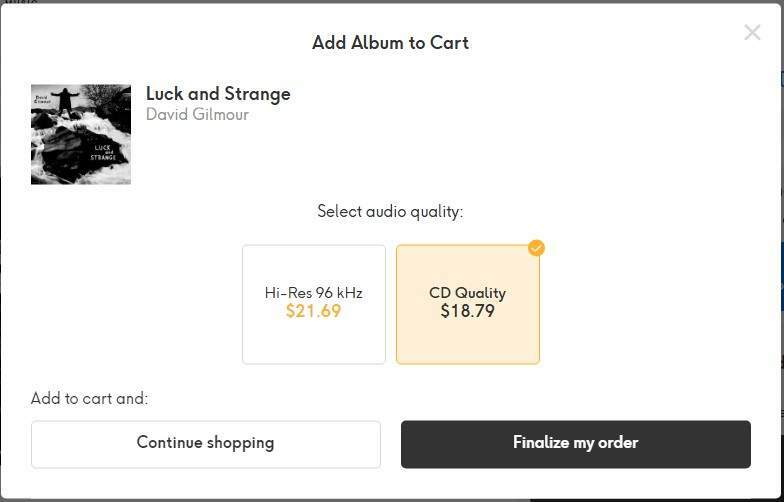Screen dimensions: 784x502
Task: Click the Add to cart and label
Action: coord(90,398)
